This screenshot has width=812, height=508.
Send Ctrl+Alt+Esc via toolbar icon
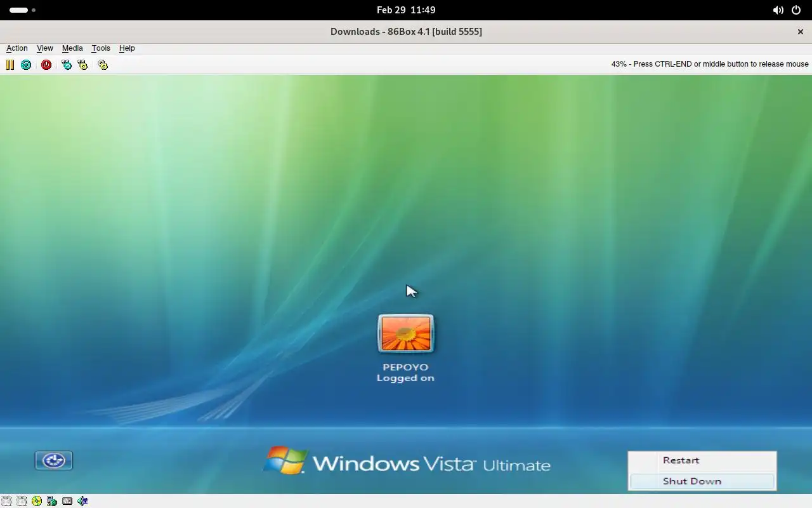click(x=82, y=65)
